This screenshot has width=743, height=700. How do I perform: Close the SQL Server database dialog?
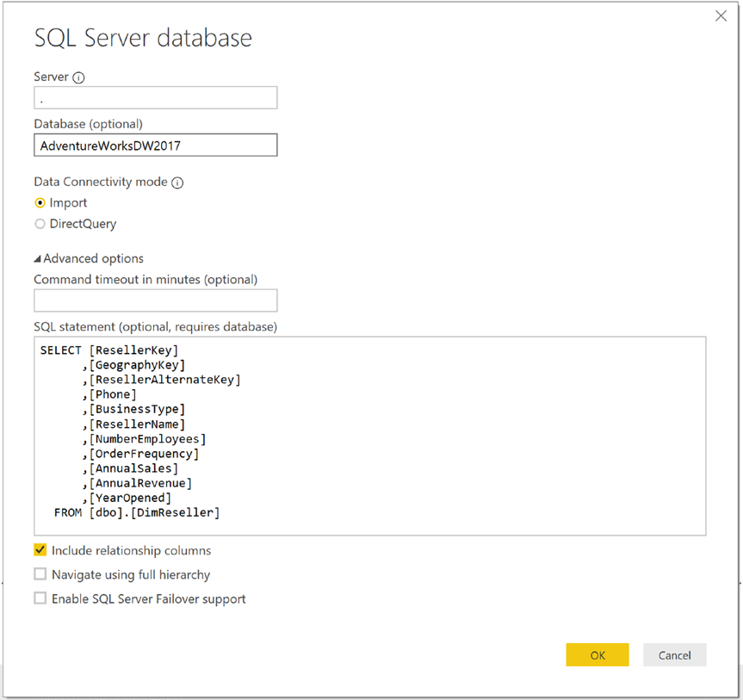(x=721, y=16)
